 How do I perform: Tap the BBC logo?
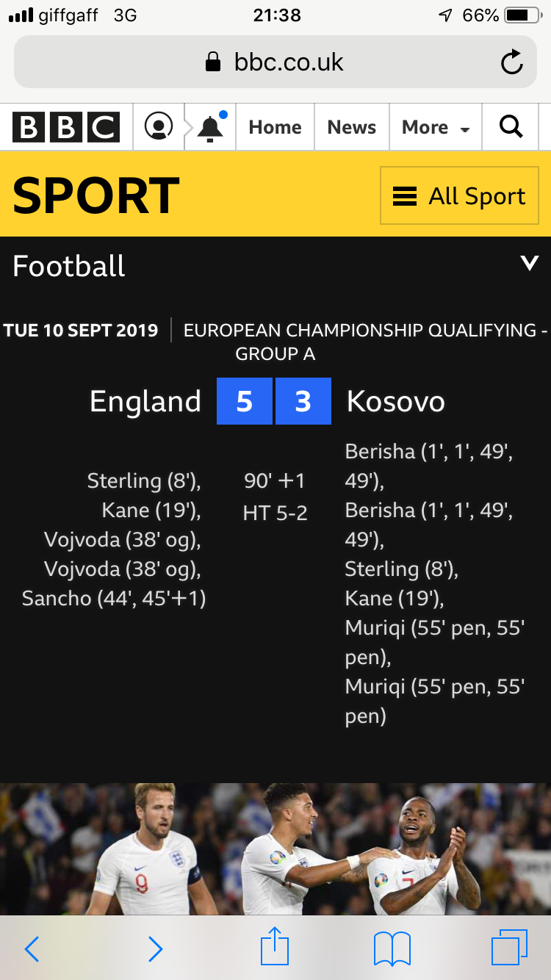click(66, 127)
